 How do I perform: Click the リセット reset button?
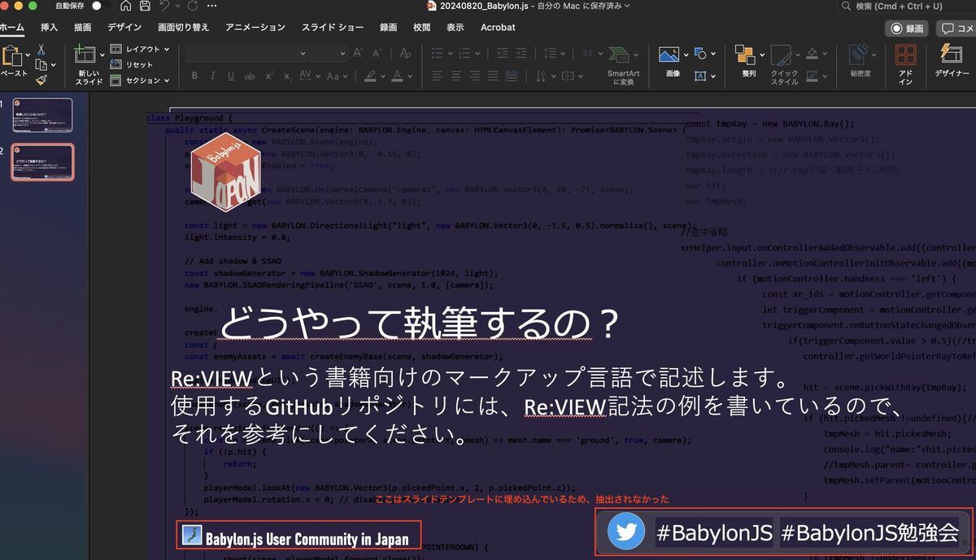pos(132,65)
